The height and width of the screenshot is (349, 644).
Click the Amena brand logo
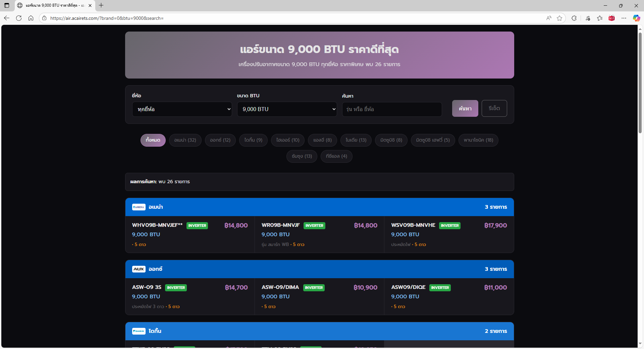[139, 207]
